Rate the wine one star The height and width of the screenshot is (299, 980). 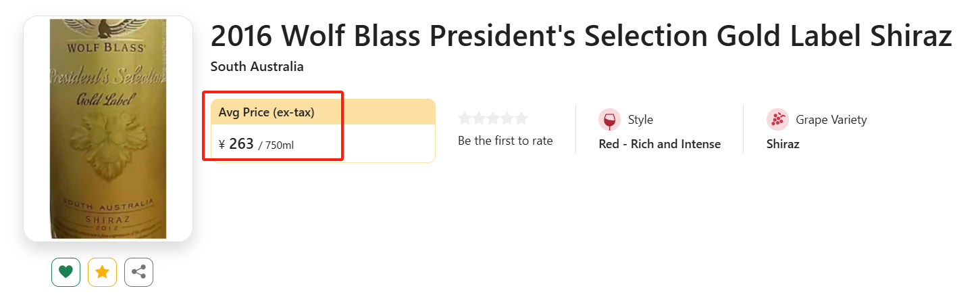465,118
